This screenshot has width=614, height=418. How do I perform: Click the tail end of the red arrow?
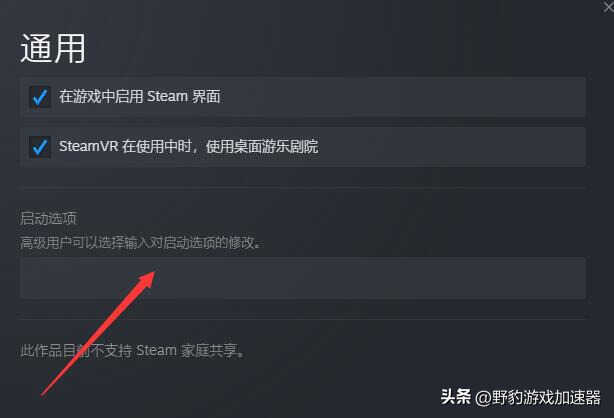pyautogui.click(x=44, y=393)
